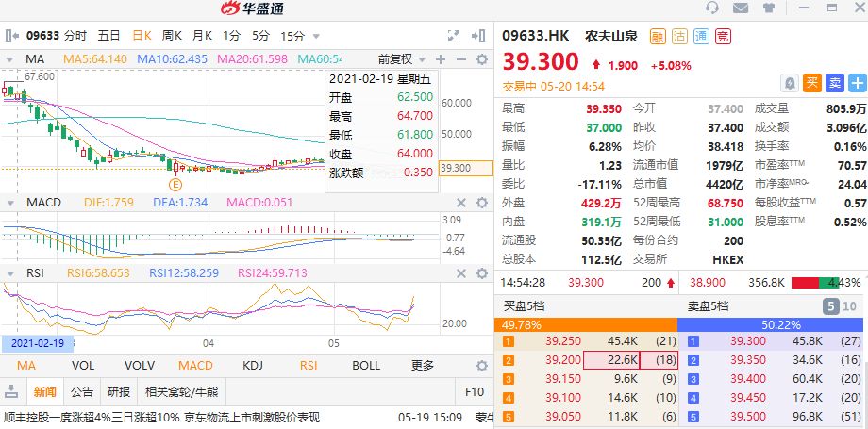Open RSI indicator settings gear
This screenshot has width=868, height=429.
tap(482, 272)
